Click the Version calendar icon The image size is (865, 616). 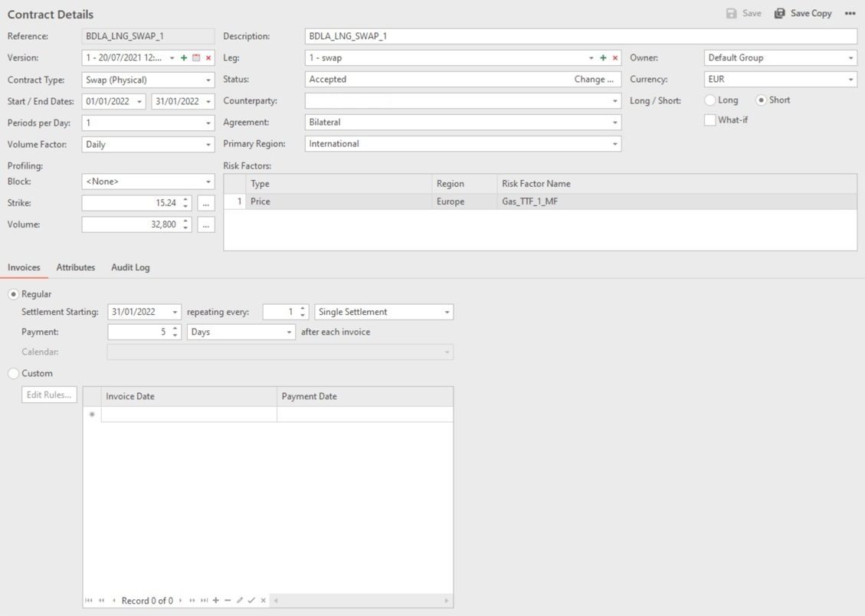click(x=196, y=58)
